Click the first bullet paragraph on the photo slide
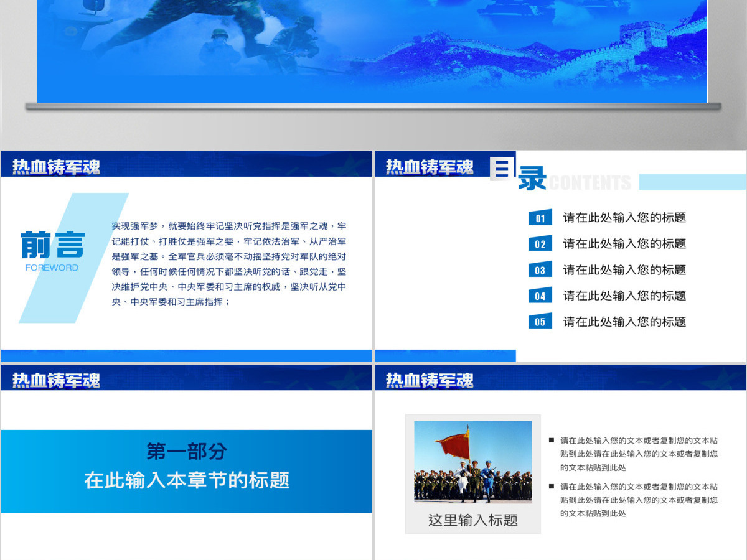 pos(639,454)
